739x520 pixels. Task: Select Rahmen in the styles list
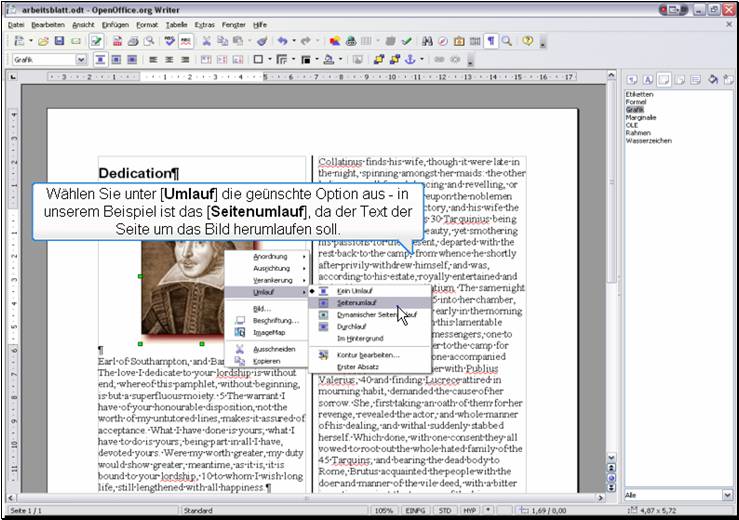(637, 131)
